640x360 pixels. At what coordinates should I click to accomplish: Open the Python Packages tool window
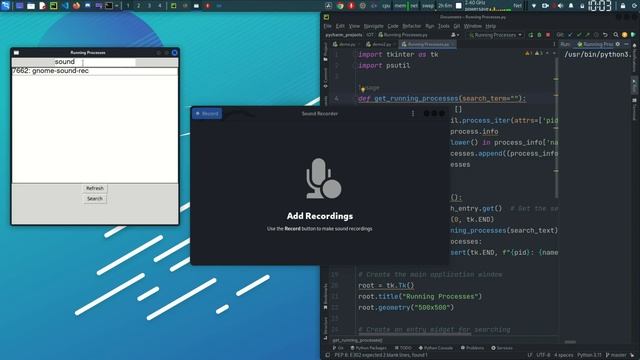(x=369, y=348)
